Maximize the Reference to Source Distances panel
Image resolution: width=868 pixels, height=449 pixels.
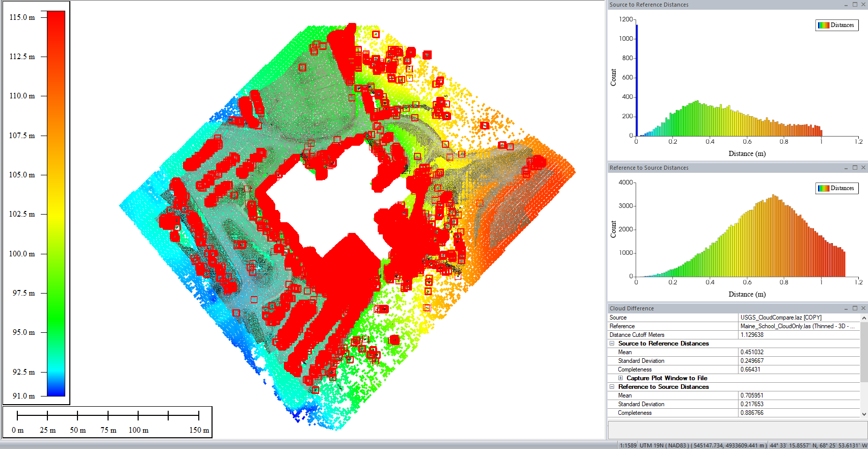855,168
